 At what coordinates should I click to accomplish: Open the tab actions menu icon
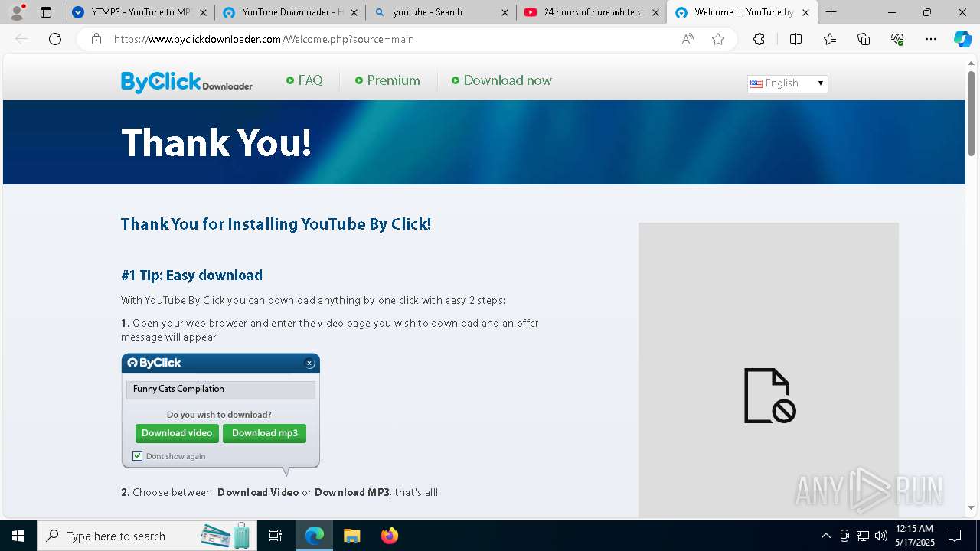coord(46,12)
